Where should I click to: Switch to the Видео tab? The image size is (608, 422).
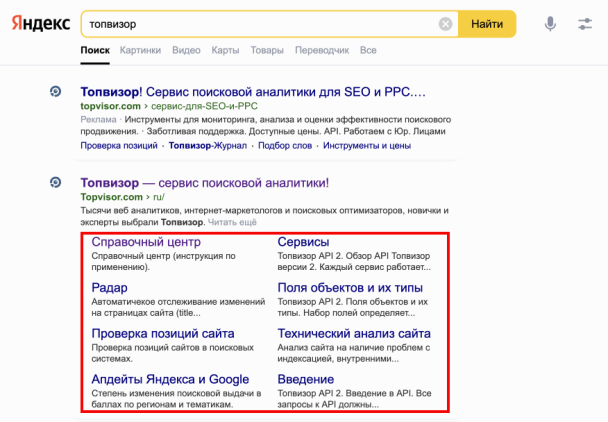tap(186, 50)
